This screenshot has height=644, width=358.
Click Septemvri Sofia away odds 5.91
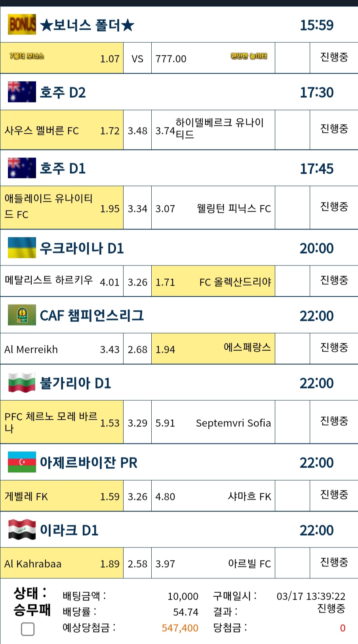[213, 422]
